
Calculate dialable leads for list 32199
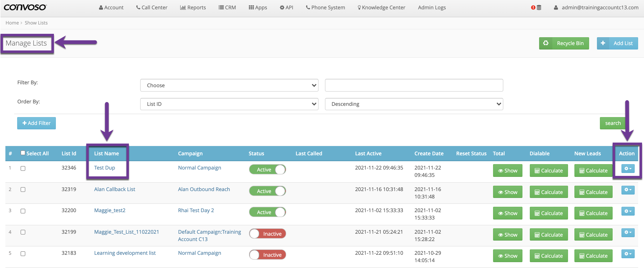[x=548, y=234]
